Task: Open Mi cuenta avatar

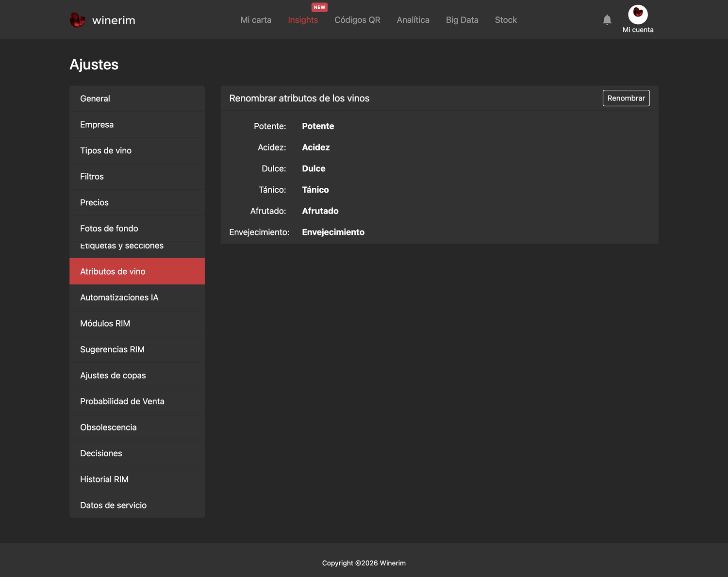Action: [x=638, y=15]
